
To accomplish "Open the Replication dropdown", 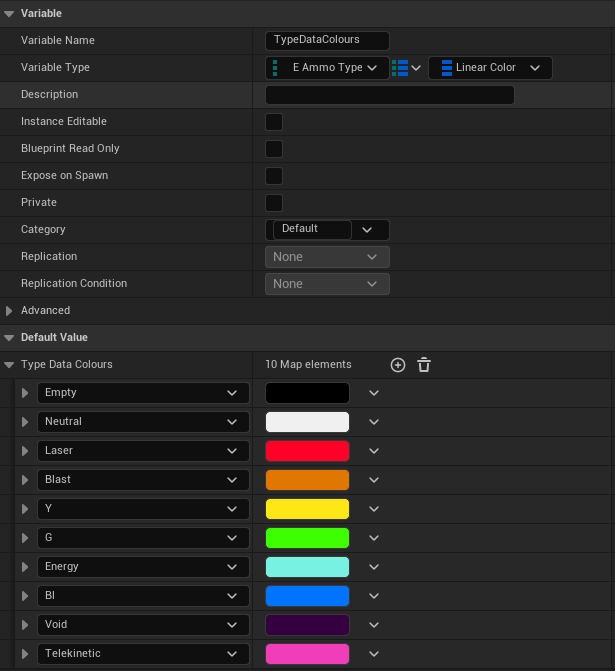I will pos(327,257).
